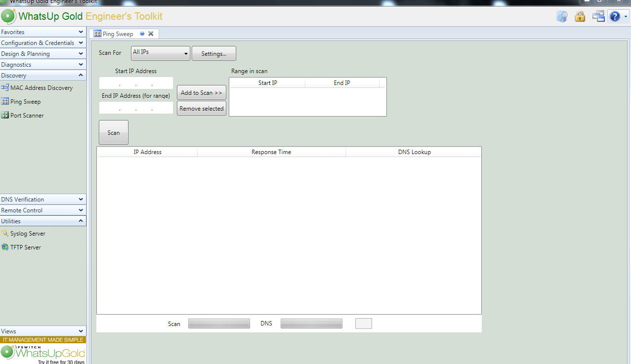Click the help icon on Ping Sweep tab
The height and width of the screenshot is (364, 631).
tap(142, 34)
